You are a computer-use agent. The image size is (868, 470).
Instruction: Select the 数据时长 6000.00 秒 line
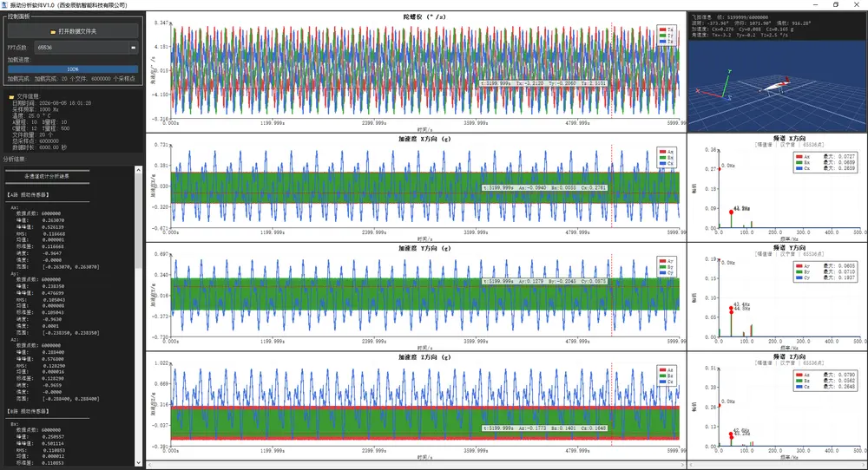click(x=39, y=147)
